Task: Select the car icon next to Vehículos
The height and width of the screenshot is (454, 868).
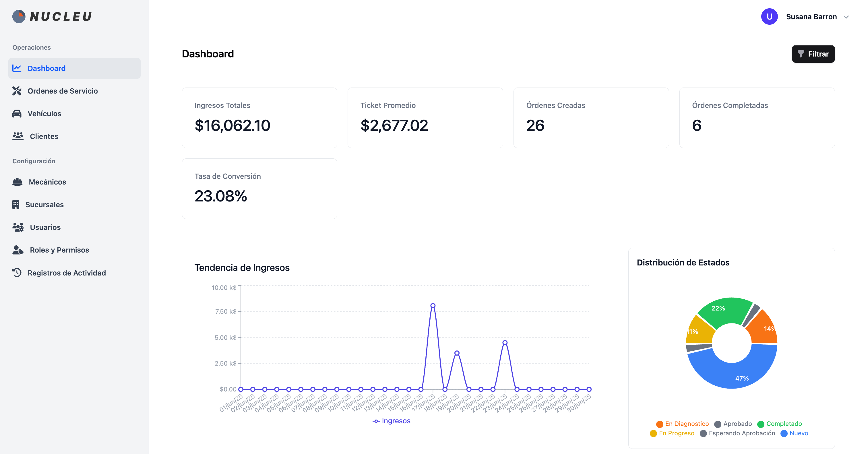Action: [17, 114]
